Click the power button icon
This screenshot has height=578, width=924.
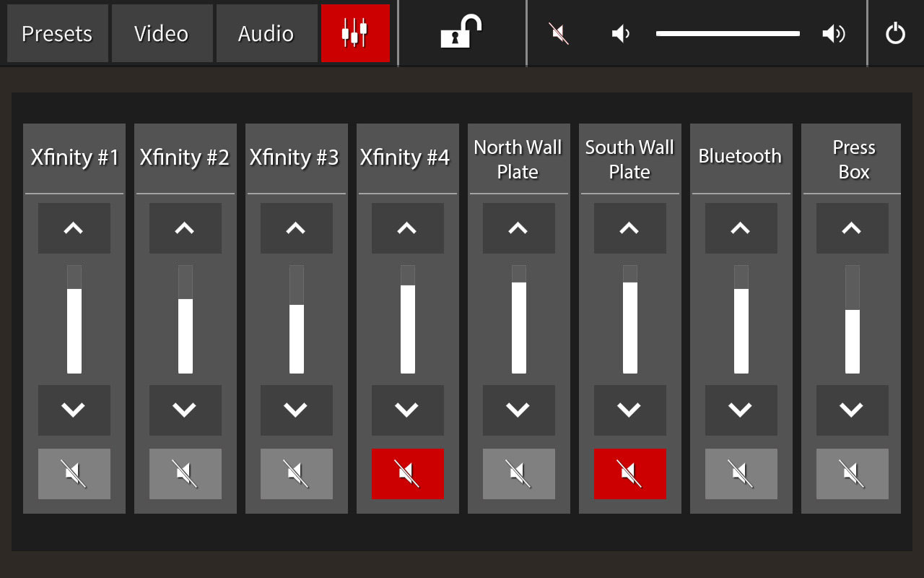pyautogui.click(x=895, y=33)
